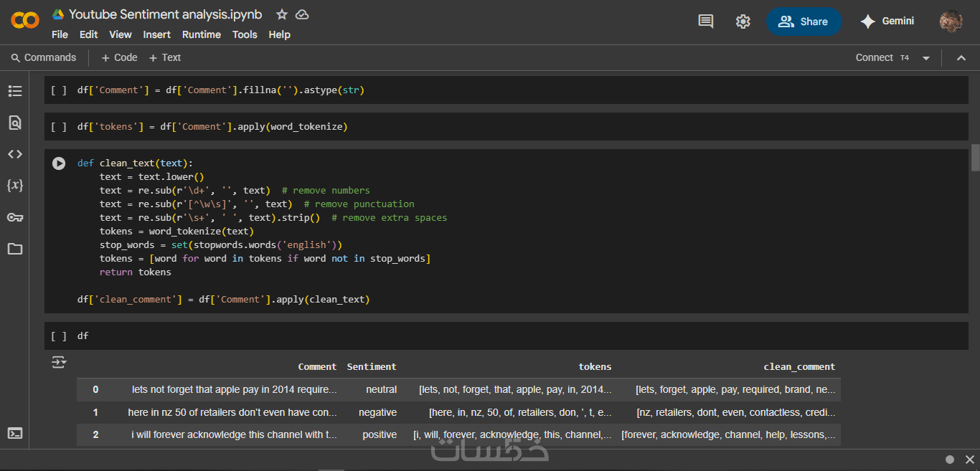Open Find and replace sidebar icon
This screenshot has height=471, width=980.
pos(15,123)
